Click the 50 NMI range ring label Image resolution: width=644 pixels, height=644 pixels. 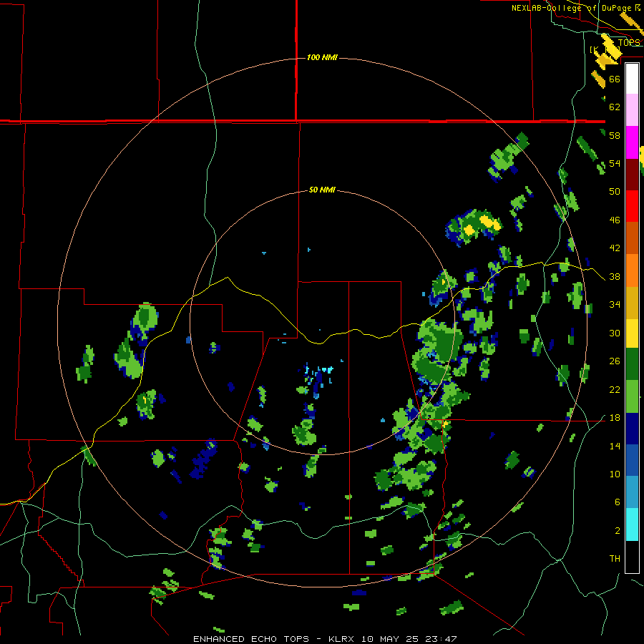click(x=322, y=190)
